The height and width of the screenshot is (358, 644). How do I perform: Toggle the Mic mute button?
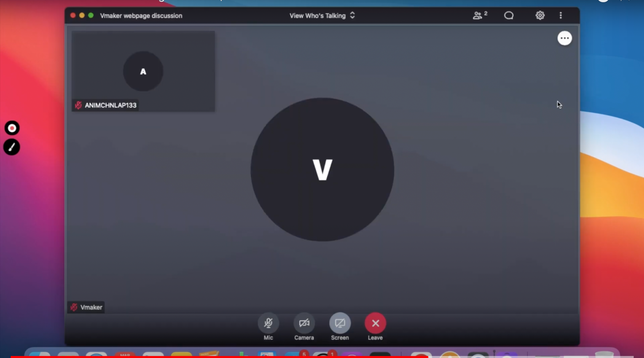point(268,323)
